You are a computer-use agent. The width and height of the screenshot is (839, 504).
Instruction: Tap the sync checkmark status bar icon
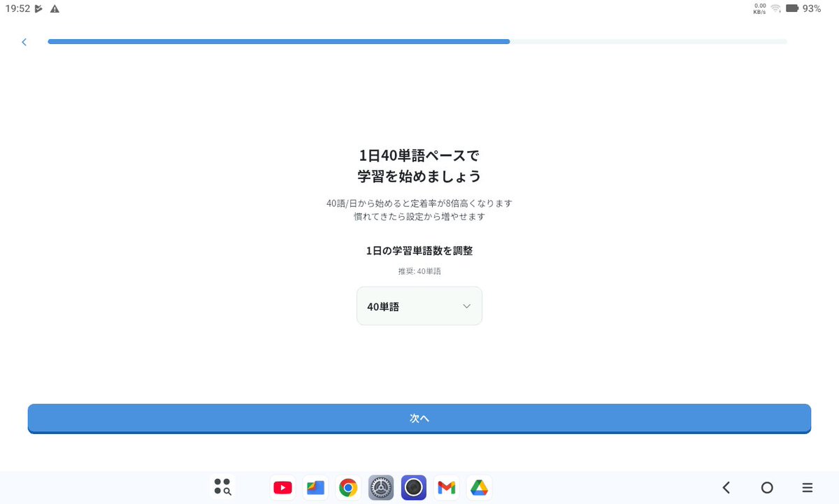(39, 9)
